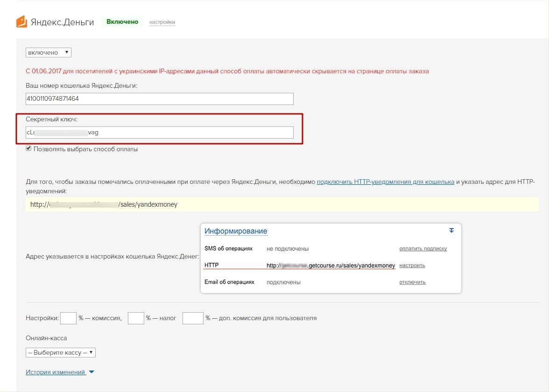The height and width of the screenshot is (392, 549).
Task: Click отключить link for Email notifications
Action: 413,282
